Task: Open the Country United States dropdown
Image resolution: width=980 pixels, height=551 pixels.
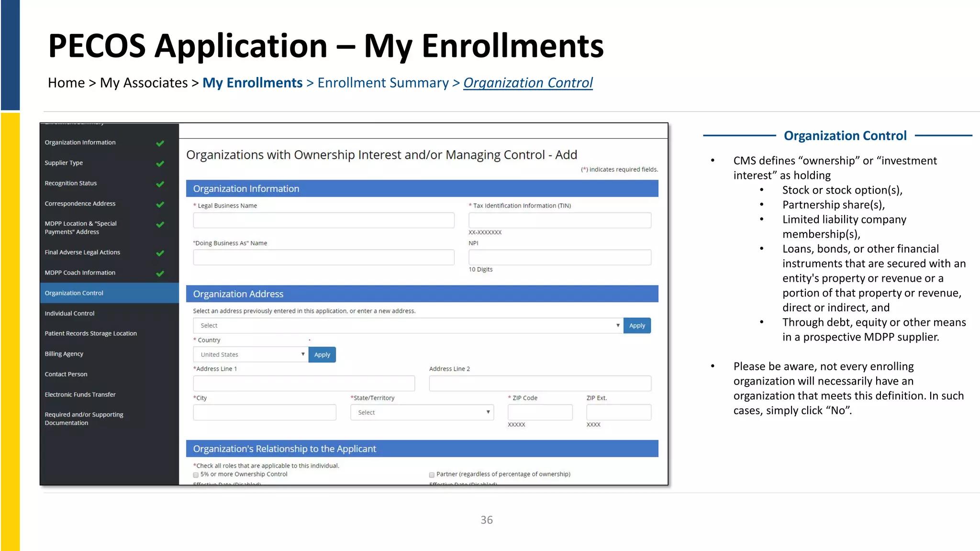Action: (251, 354)
